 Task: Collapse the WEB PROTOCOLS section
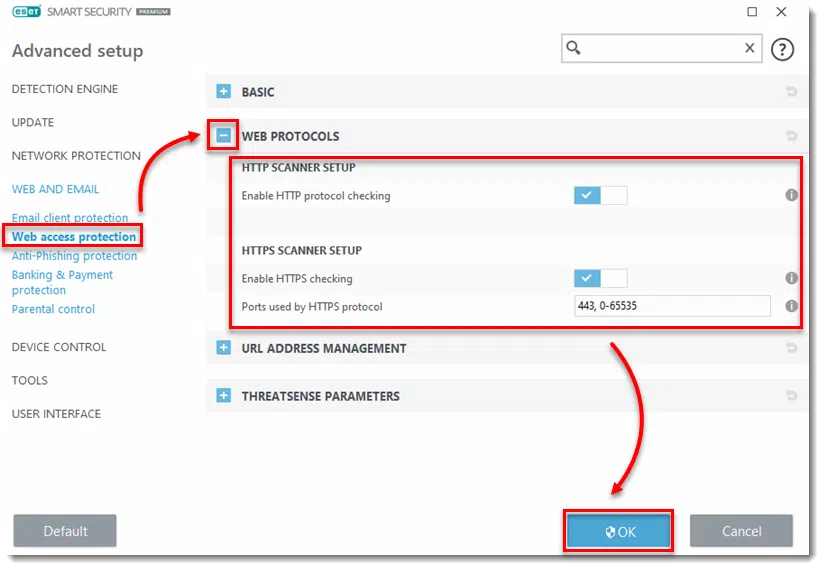[x=223, y=136]
